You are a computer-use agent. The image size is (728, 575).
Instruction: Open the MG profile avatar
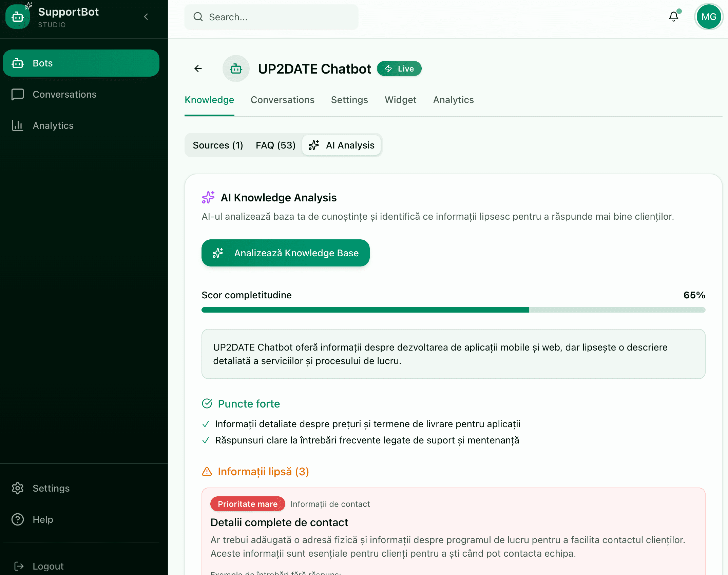[709, 17]
